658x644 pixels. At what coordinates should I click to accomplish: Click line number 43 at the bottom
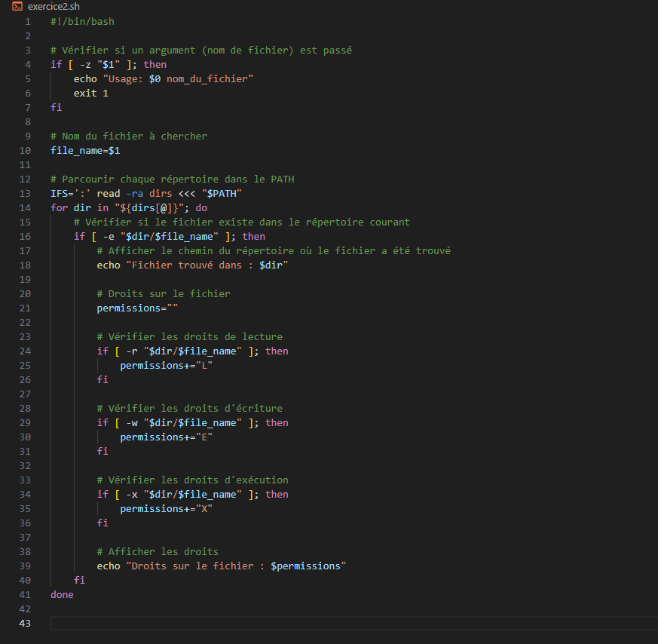tap(25, 623)
